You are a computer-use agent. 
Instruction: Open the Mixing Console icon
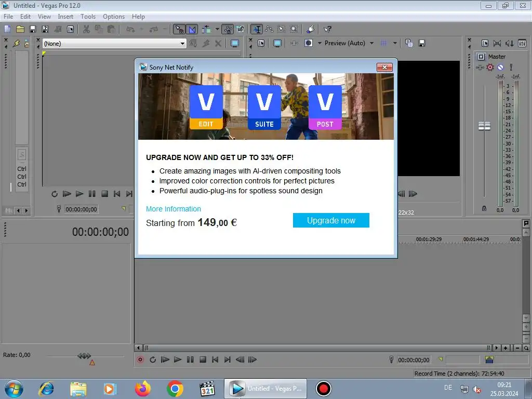point(522,43)
